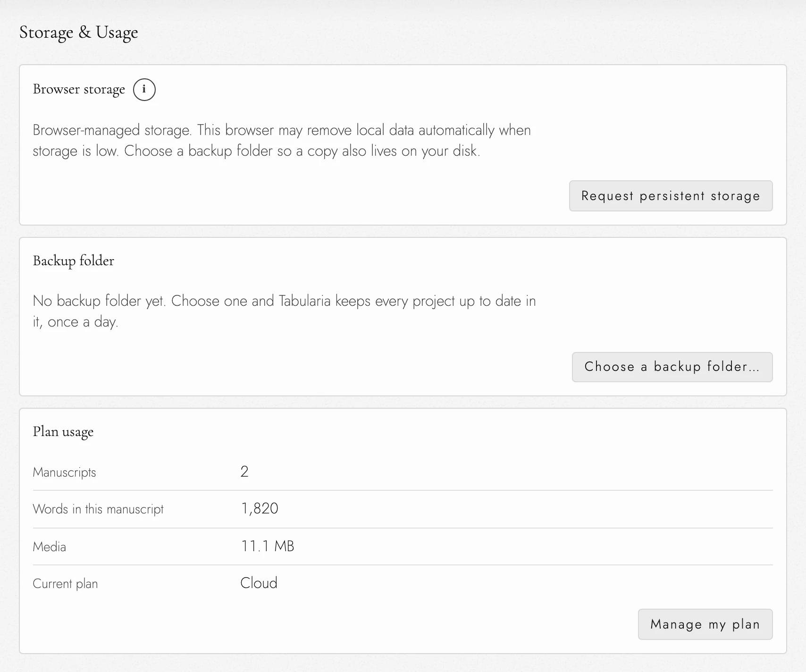Open Manage my plan
This screenshot has height=672, width=806.
(x=705, y=624)
